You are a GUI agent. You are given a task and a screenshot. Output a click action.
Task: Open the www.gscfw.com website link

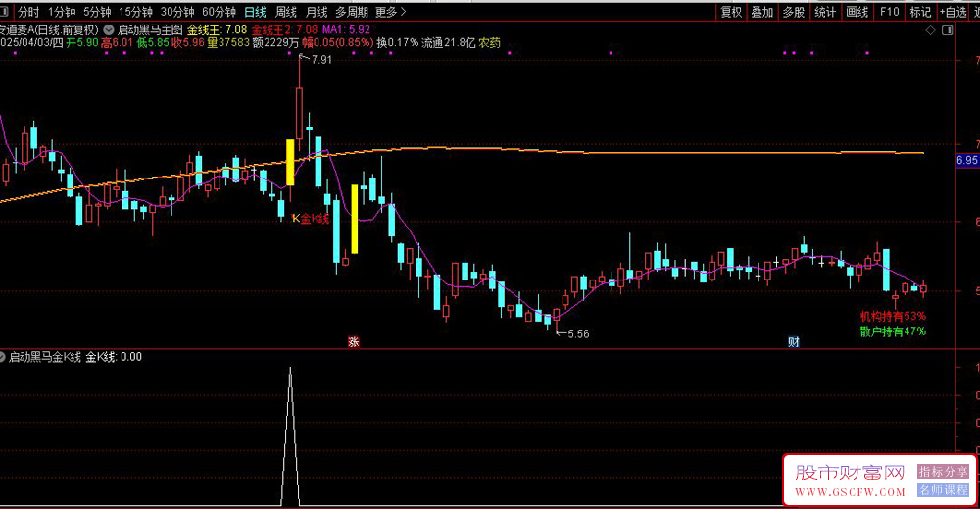[x=850, y=492]
